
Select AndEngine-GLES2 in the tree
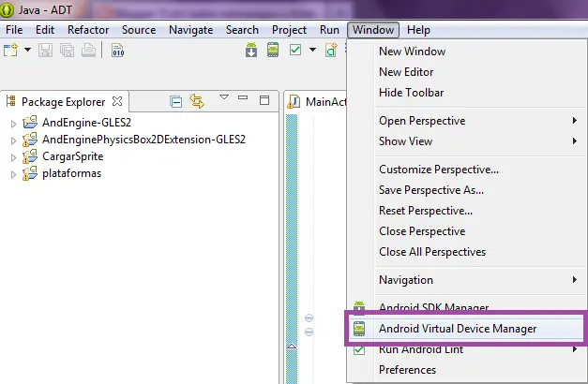pos(86,123)
